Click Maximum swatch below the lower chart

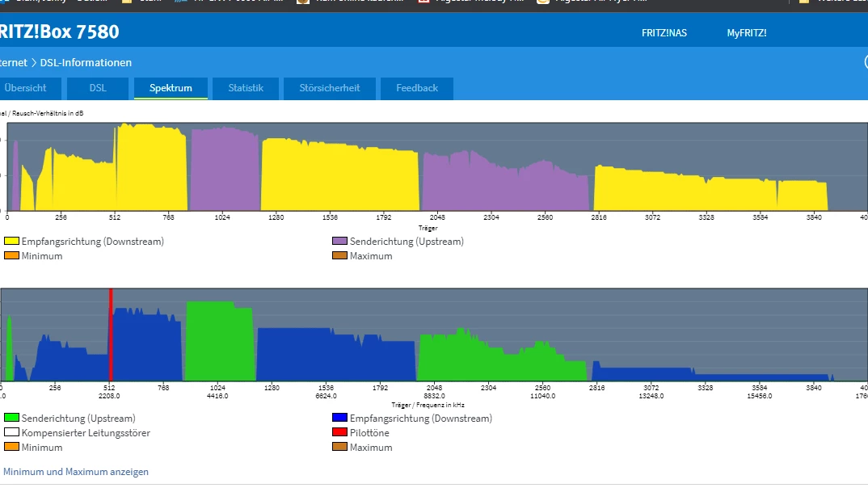(340, 447)
